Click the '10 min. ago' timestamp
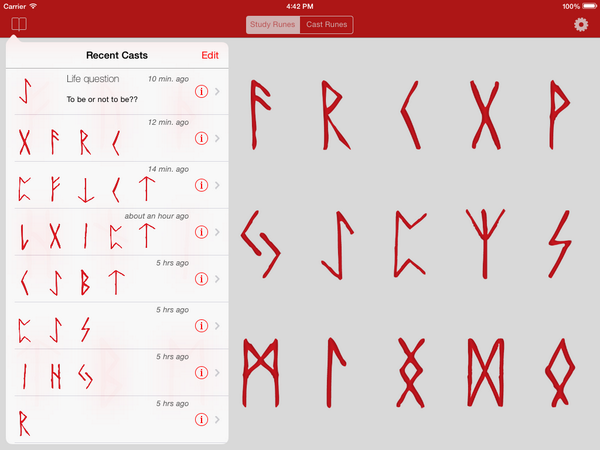600x450 pixels. tap(168, 79)
